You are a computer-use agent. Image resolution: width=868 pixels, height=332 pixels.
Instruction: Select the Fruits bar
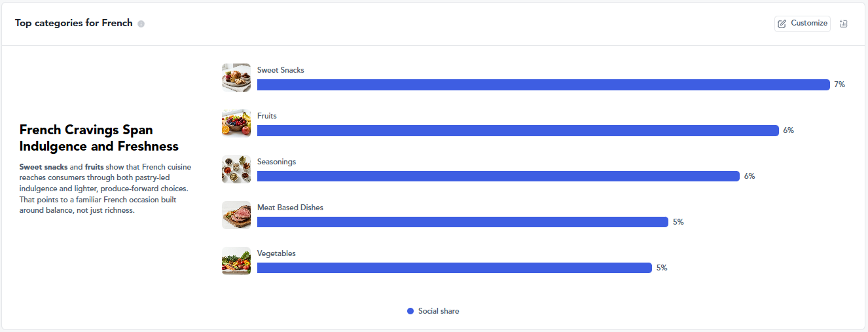click(x=518, y=130)
